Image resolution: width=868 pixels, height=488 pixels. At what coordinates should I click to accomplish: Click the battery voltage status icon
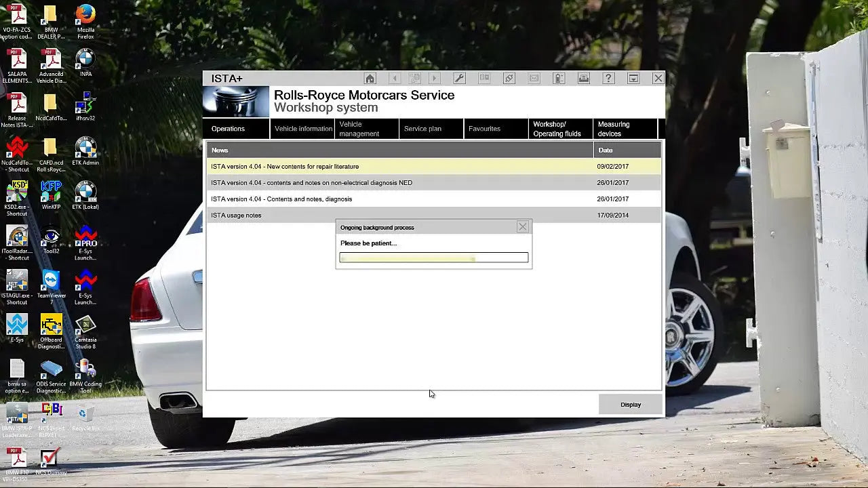(x=559, y=78)
